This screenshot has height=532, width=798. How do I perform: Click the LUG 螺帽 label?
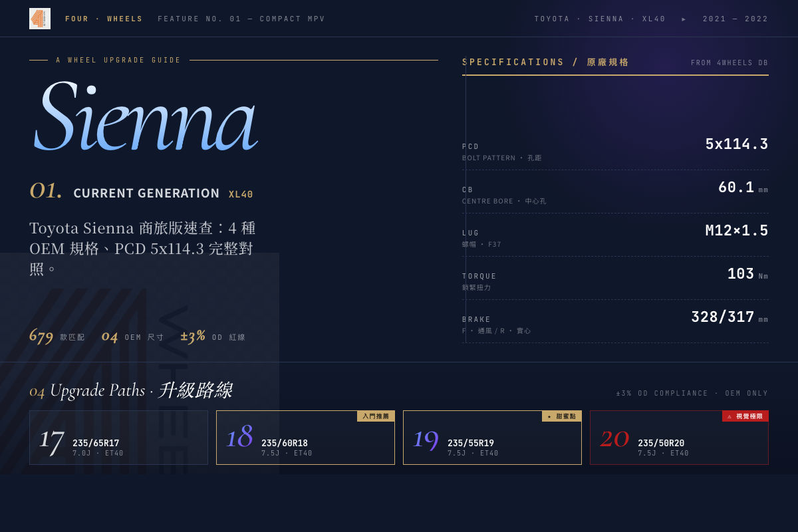click(481, 238)
